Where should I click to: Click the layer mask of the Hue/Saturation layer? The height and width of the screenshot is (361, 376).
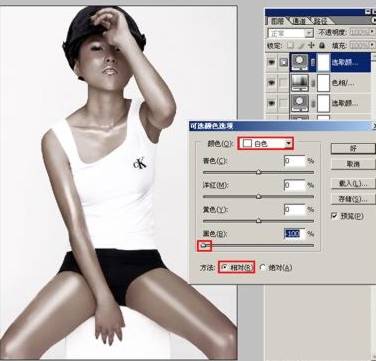(x=323, y=83)
